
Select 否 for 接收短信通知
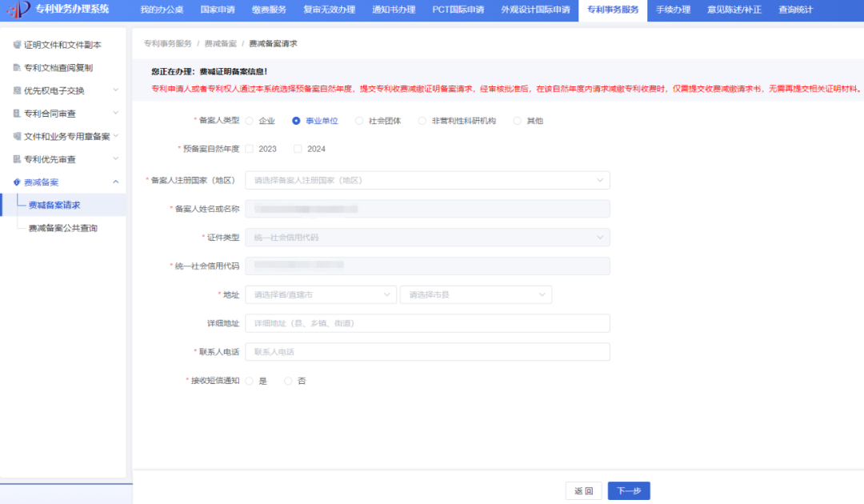coord(288,380)
